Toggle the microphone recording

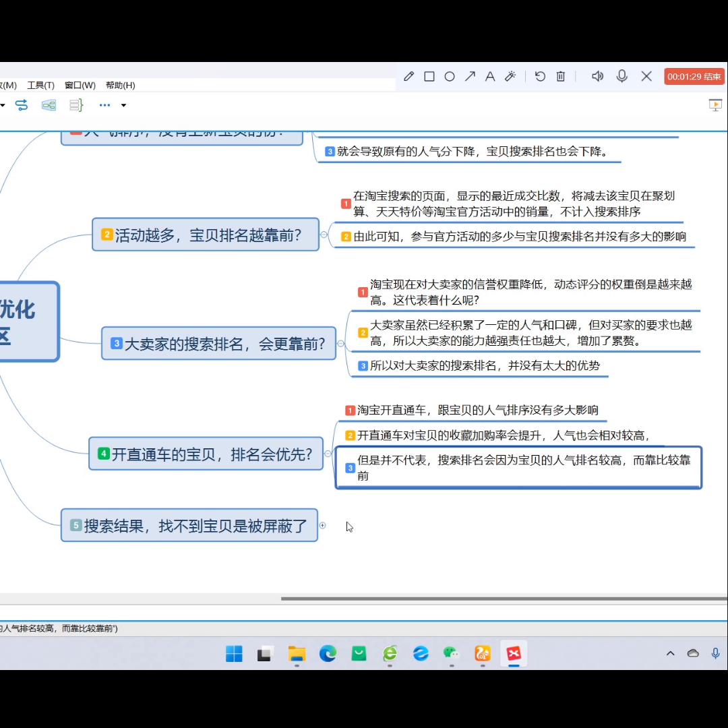point(621,76)
